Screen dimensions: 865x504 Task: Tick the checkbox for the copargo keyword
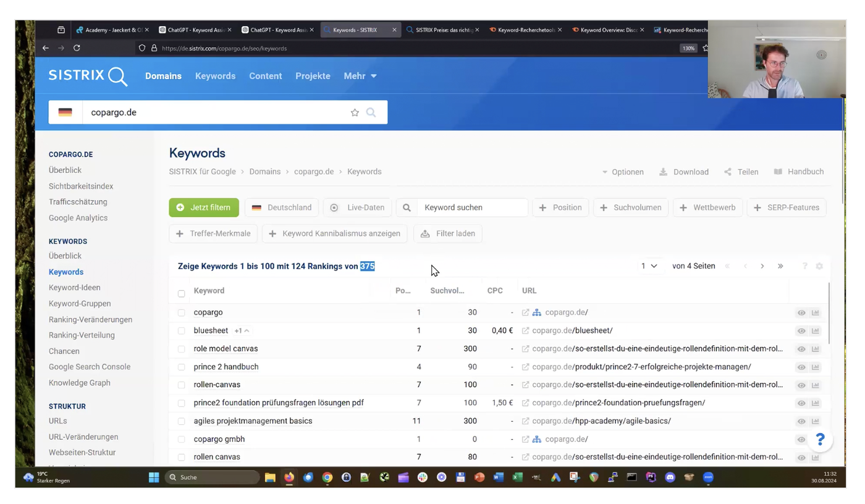181,313
